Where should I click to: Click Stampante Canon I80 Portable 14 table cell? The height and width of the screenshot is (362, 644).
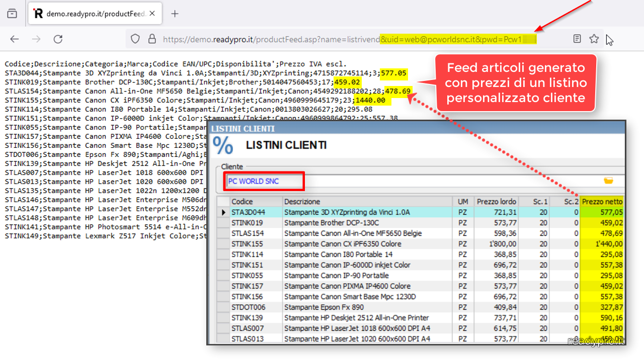point(367,254)
